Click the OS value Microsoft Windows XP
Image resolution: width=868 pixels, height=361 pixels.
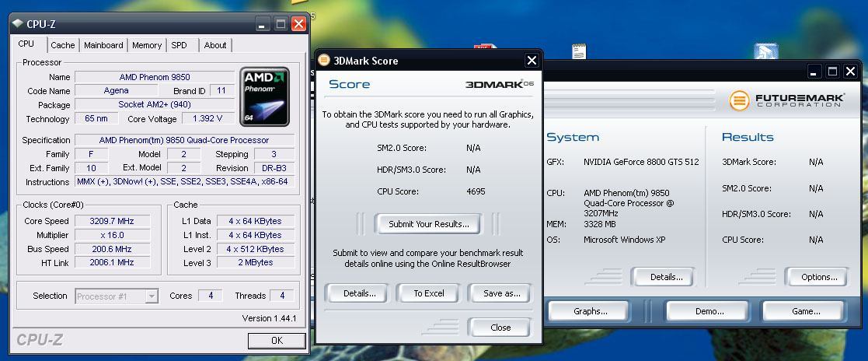pos(625,240)
